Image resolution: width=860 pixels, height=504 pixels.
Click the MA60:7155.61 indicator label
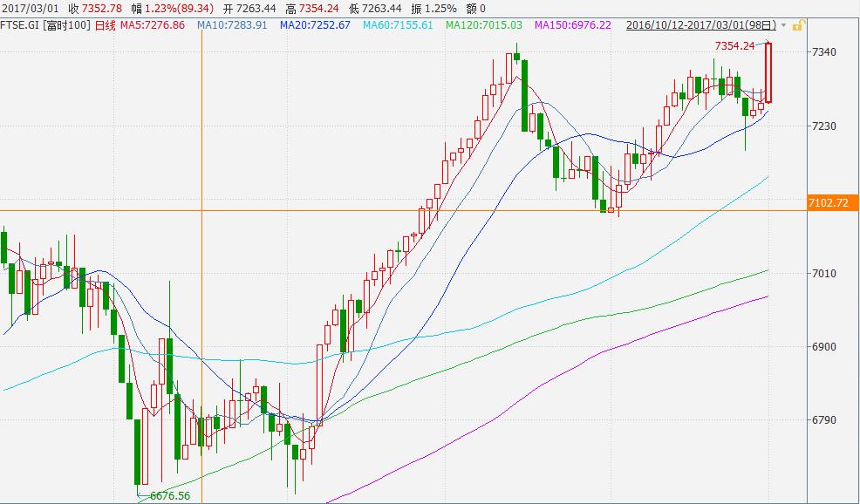click(398, 25)
